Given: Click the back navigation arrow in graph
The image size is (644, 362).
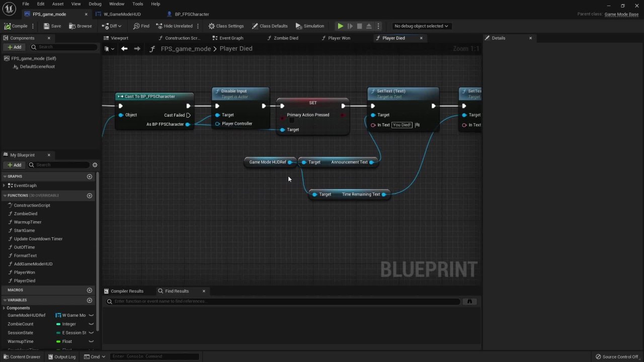Looking at the screenshot, I should [x=124, y=49].
